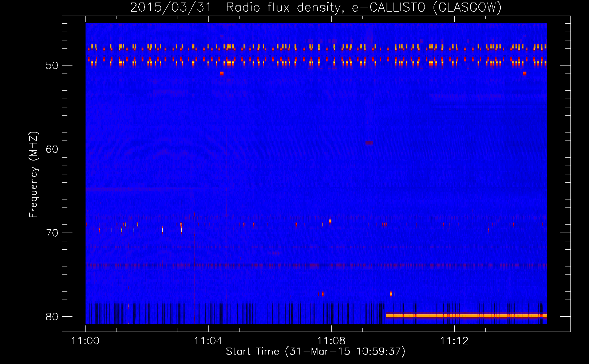Click the 50 frequency tick label
589x364 pixels.
[x=52, y=66]
